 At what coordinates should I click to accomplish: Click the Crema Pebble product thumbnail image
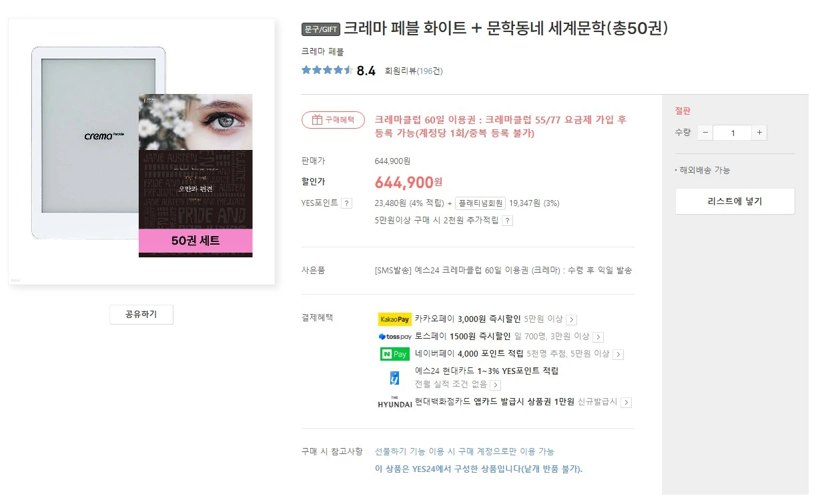pyautogui.click(x=141, y=152)
